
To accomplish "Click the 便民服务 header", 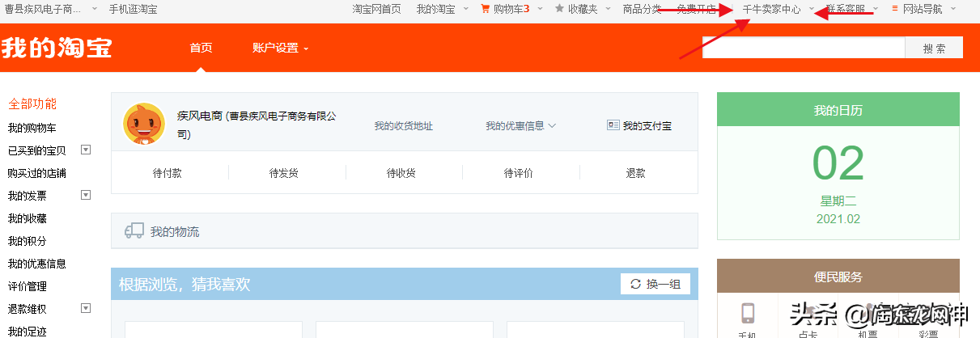I will coord(838,277).
